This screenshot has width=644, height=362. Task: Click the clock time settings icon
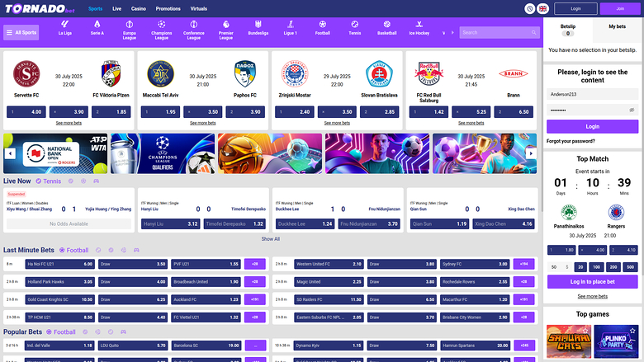529,8
